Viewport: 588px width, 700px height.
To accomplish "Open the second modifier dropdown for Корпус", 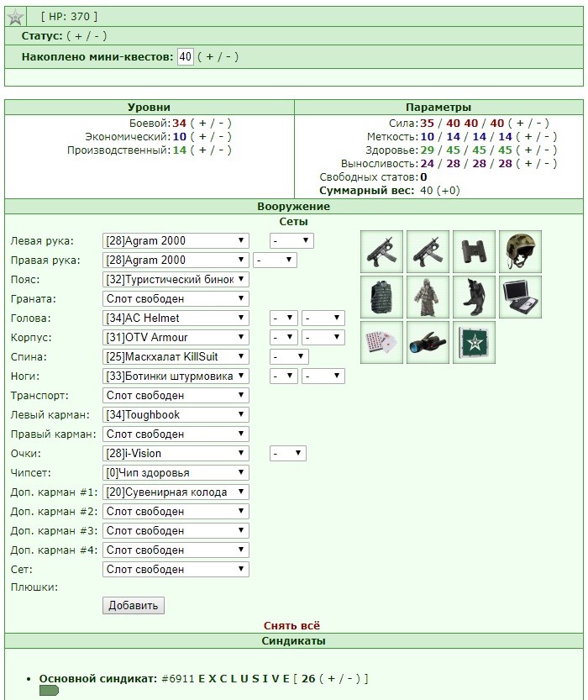I will tap(323, 337).
